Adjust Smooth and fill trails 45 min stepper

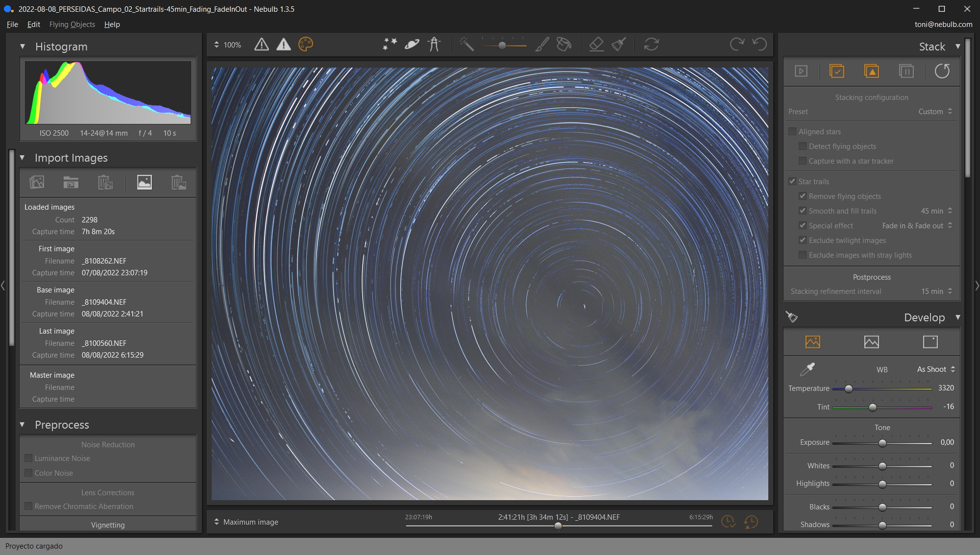(x=950, y=211)
